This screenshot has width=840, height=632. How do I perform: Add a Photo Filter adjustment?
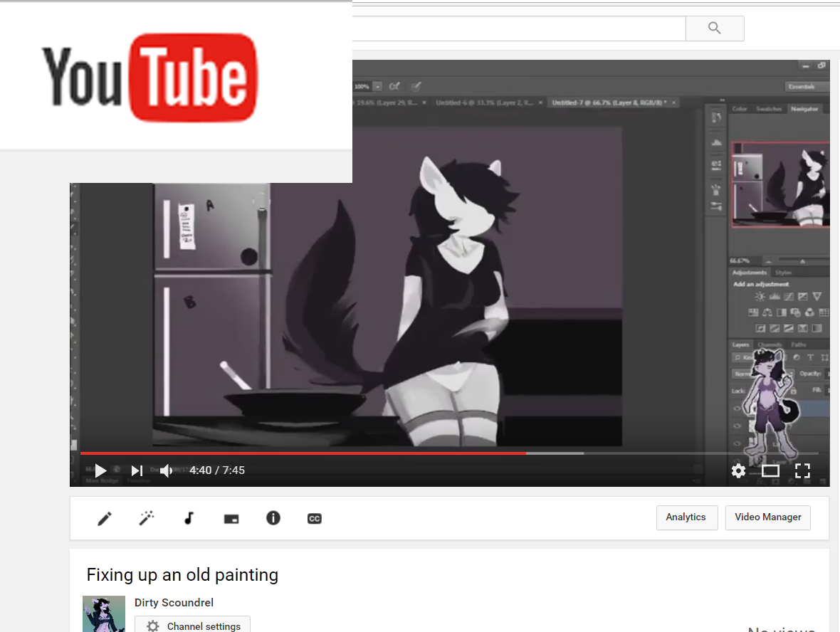tap(796, 312)
